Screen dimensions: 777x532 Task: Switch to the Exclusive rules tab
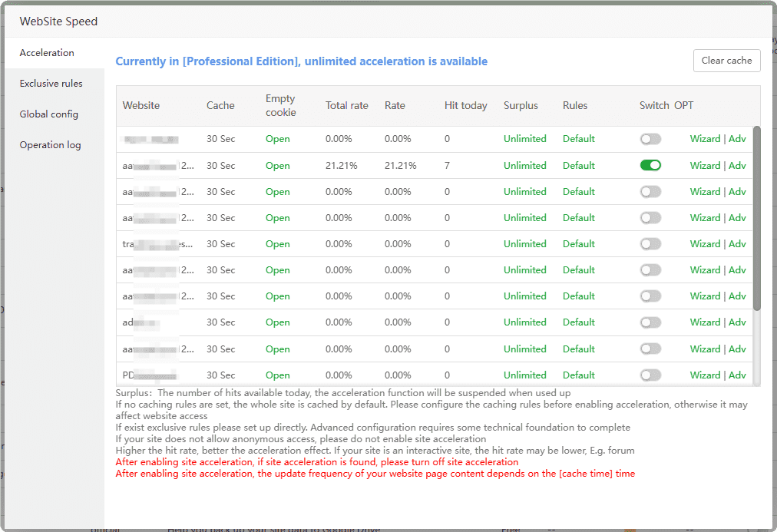pyautogui.click(x=51, y=84)
